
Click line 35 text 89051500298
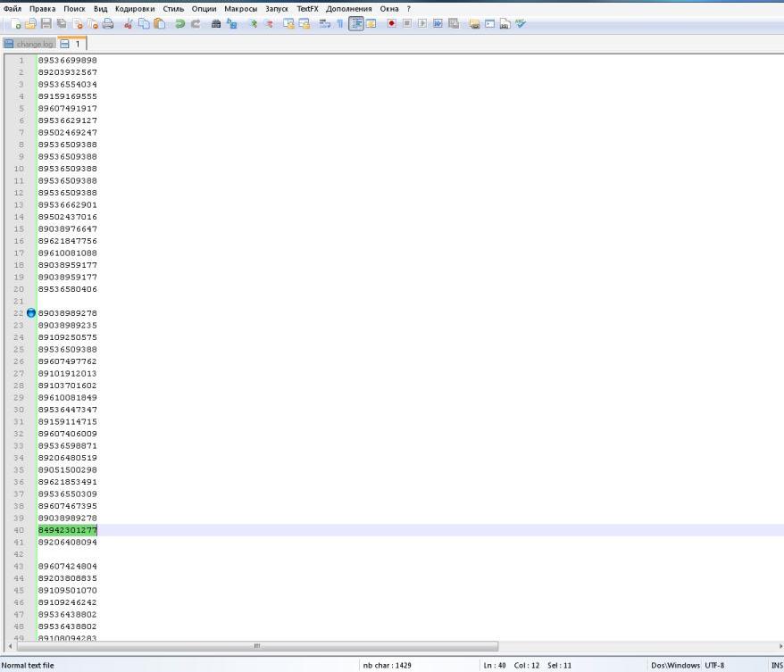68,469
